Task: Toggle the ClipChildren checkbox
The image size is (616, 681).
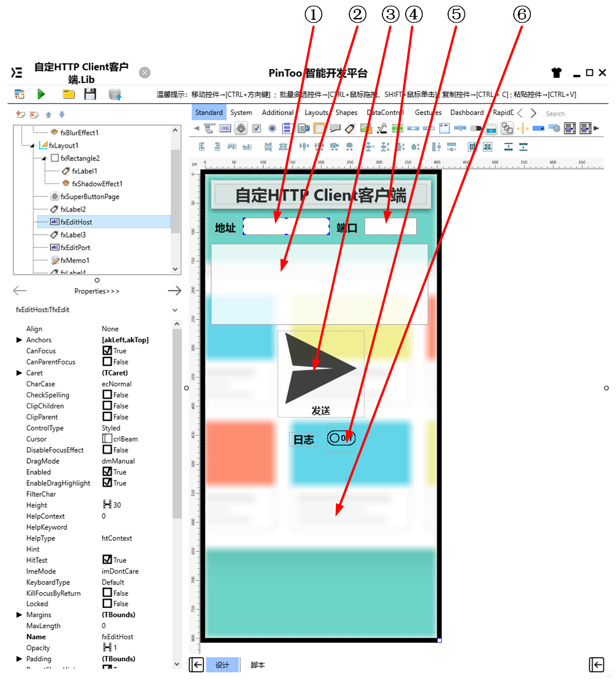Action: pos(107,405)
